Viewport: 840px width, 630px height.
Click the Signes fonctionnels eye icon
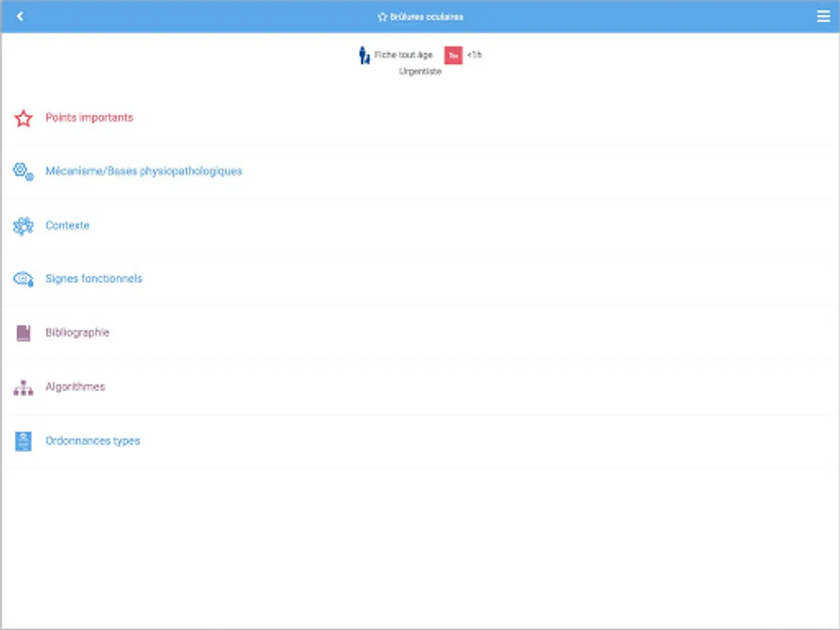23,279
